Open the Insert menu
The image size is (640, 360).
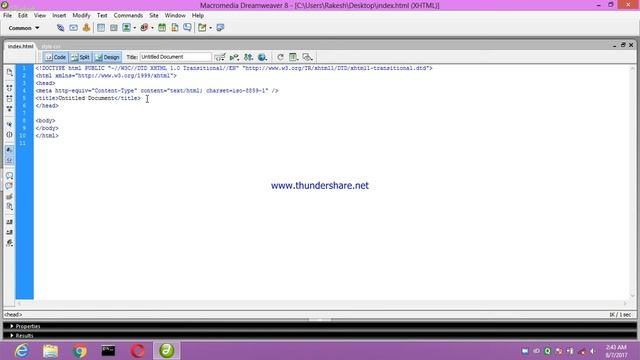point(59,15)
